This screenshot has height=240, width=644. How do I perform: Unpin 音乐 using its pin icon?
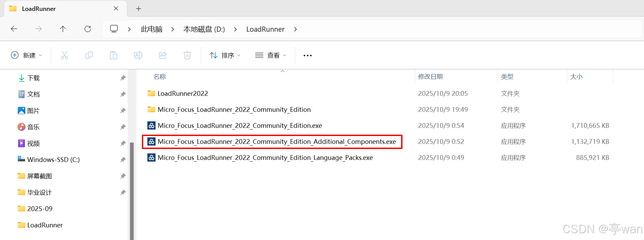coord(123,127)
